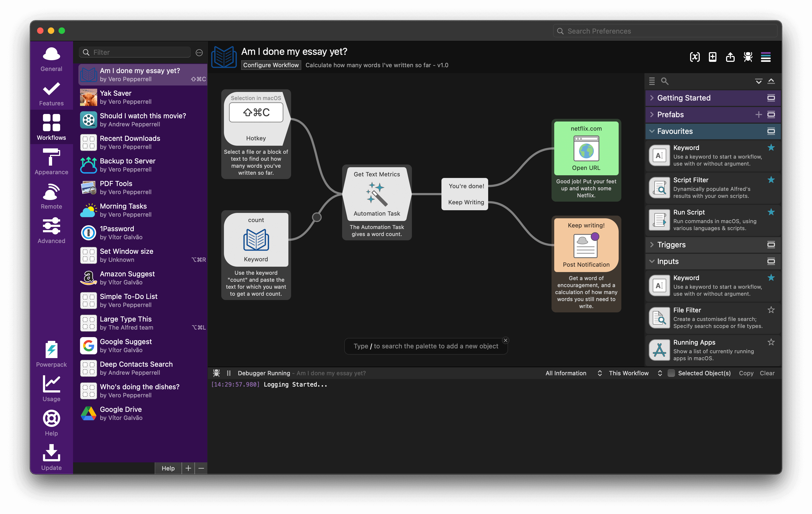Toggle the Selected Object(s) filter
The height and width of the screenshot is (514, 812).
(x=670, y=373)
